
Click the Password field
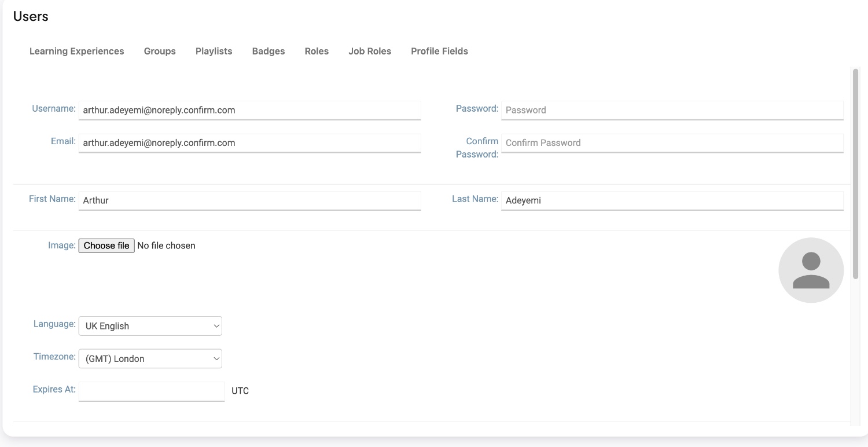672,110
